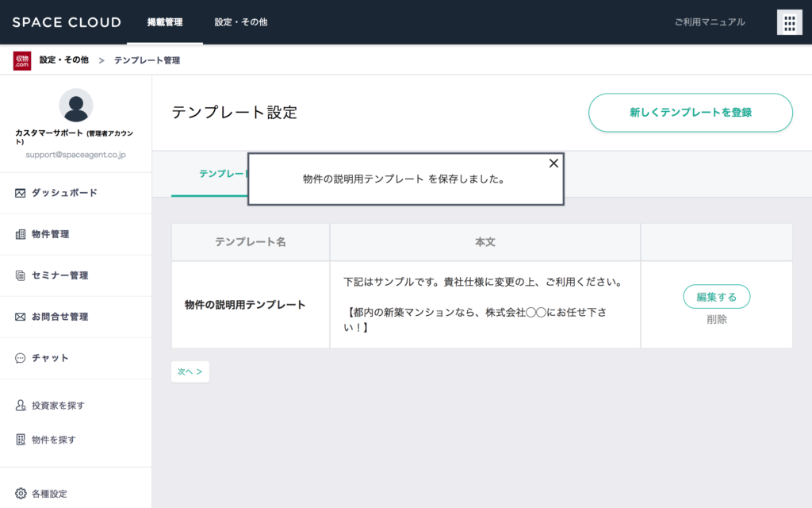Click the seminar management icon
The width and height of the screenshot is (812, 508).
click(21, 275)
